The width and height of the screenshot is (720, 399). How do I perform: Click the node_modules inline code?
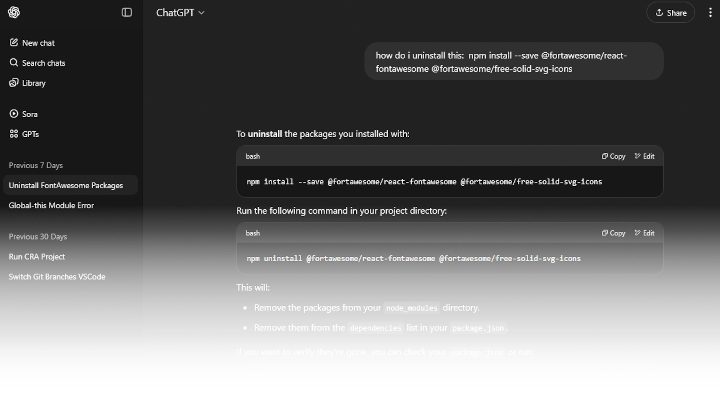411,308
